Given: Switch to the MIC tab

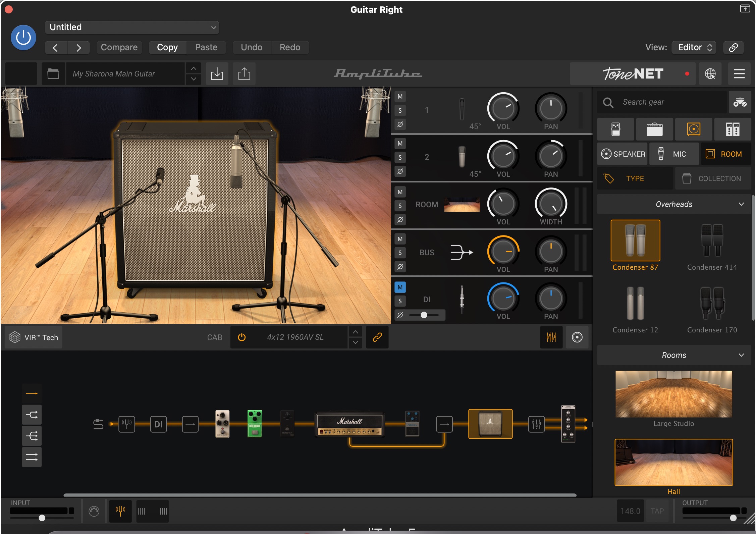Looking at the screenshot, I should coord(674,154).
